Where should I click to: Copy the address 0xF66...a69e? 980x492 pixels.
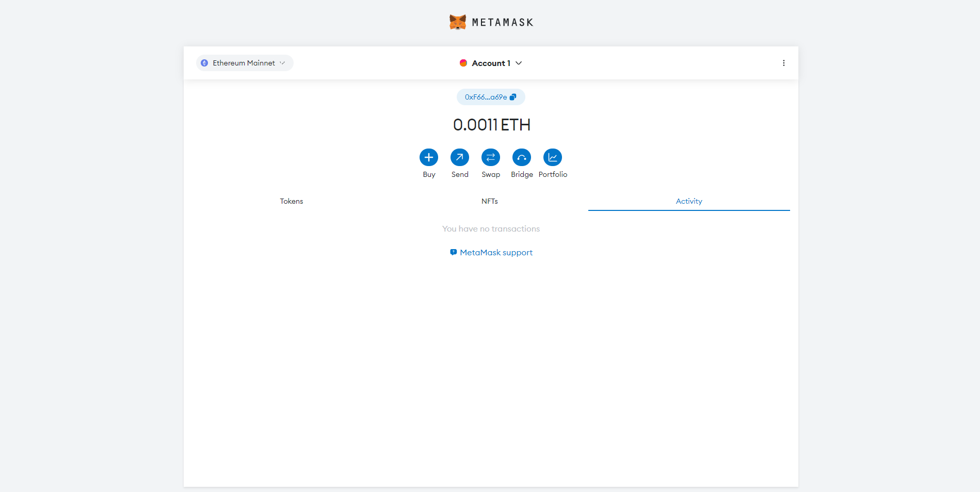coord(491,97)
